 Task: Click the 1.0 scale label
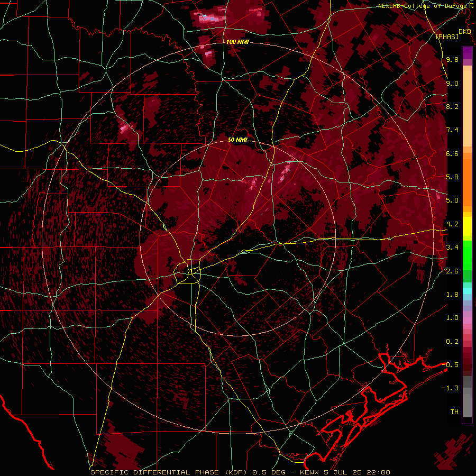[x=452, y=318]
